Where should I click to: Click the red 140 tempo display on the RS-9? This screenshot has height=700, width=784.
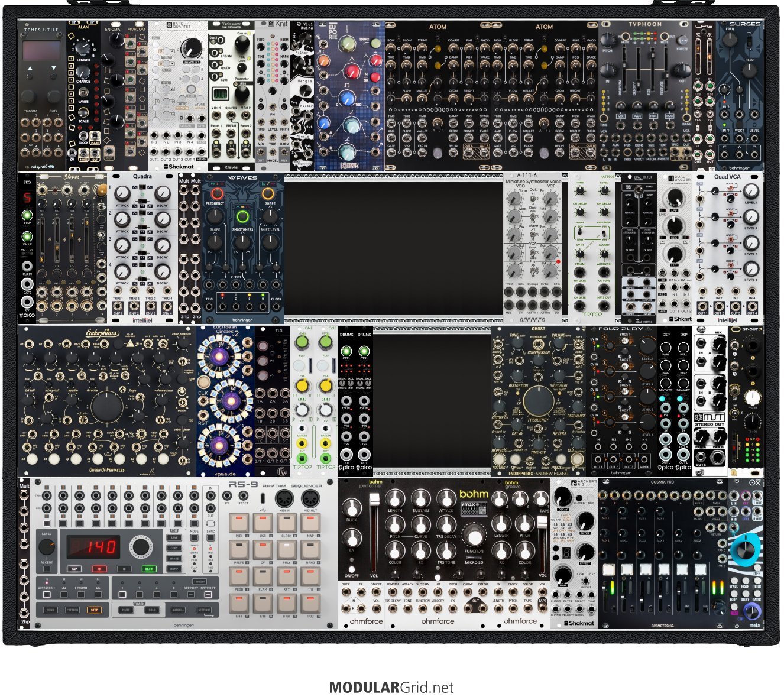point(92,546)
